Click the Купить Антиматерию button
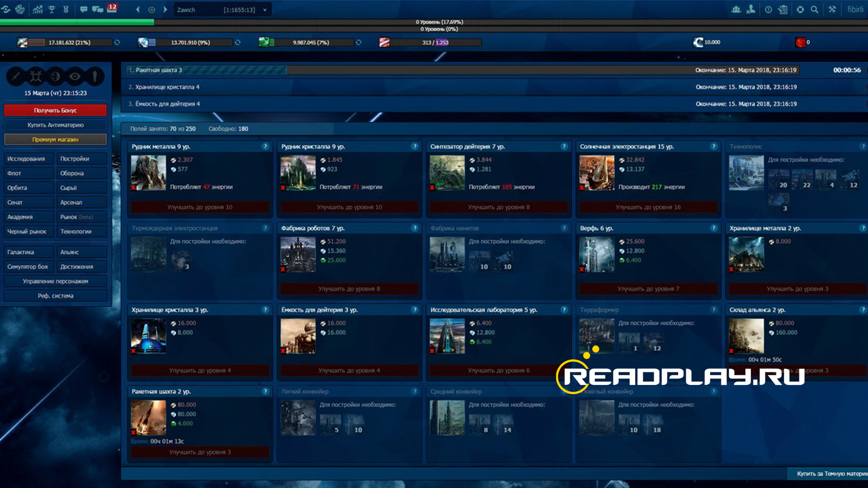Screen dimensions: 868x488 pyautogui.click(x=55, y=125)
